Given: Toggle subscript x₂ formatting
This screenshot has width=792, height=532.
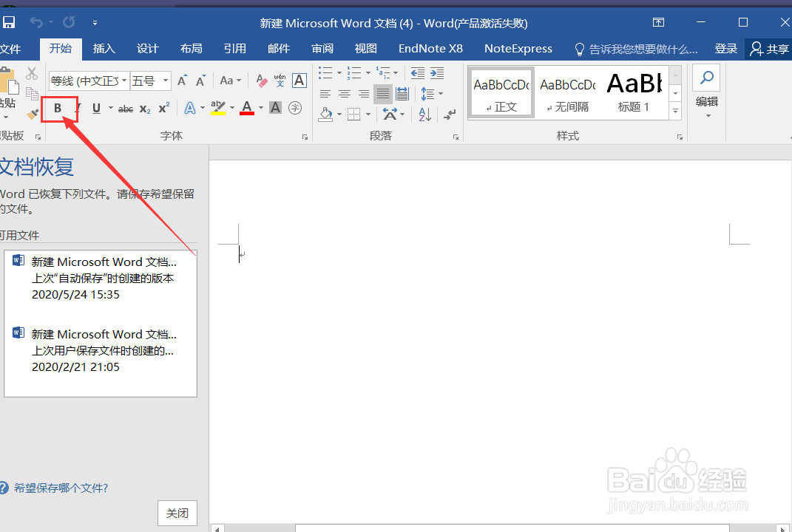Looking at the screenshot, I should coord(145,109).
